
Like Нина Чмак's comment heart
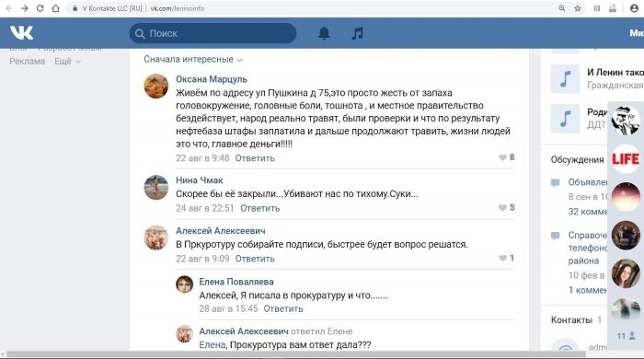[502, 207]
